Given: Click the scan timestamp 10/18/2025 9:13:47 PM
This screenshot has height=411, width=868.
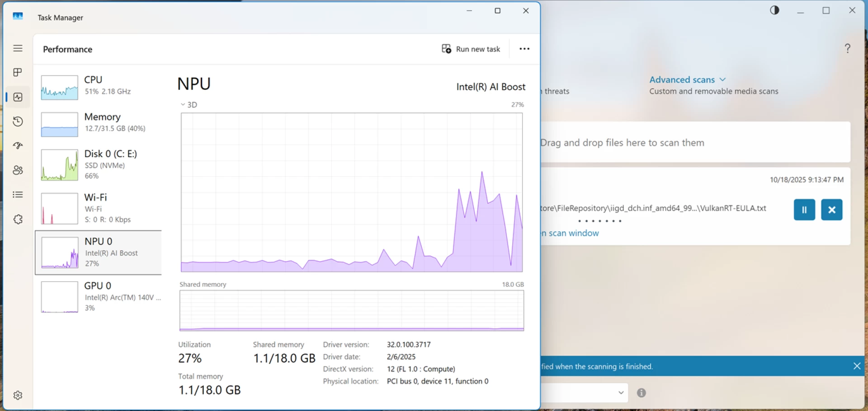Looking at the screenshot, I should pos(807,180).
